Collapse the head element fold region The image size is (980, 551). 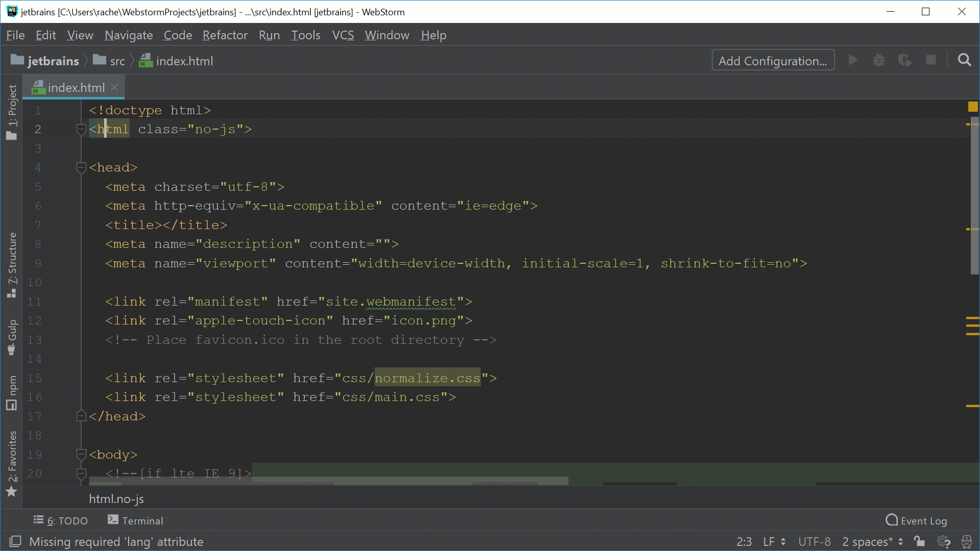tap(81, 167)
